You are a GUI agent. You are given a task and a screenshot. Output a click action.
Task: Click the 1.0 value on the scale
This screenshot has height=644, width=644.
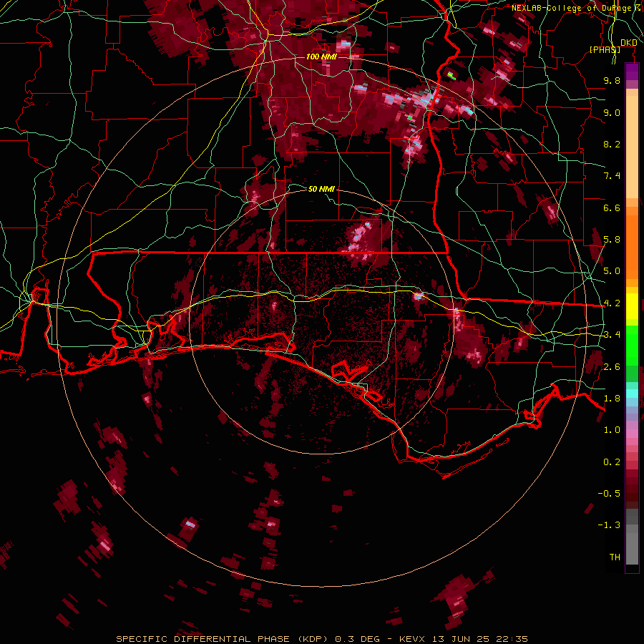pyautogui.click(x=612, y=430)
